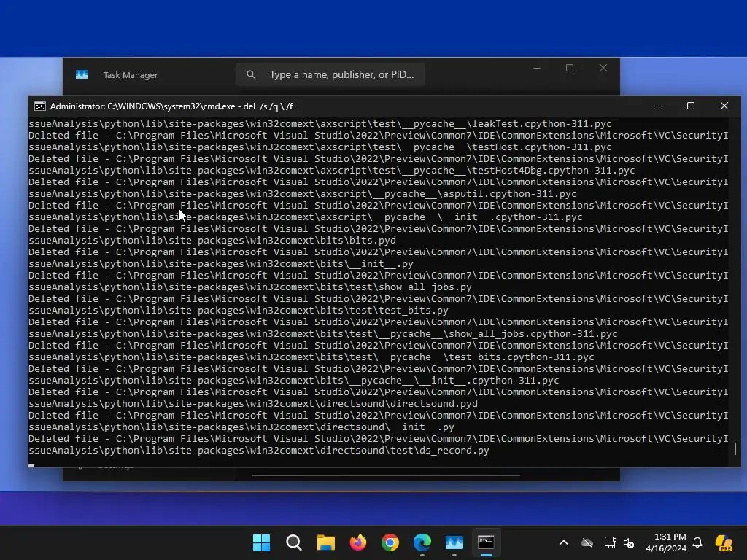Select the Command Prompt taskbar icon
This screenshot has height=560, width=747.
coord(486,542)
